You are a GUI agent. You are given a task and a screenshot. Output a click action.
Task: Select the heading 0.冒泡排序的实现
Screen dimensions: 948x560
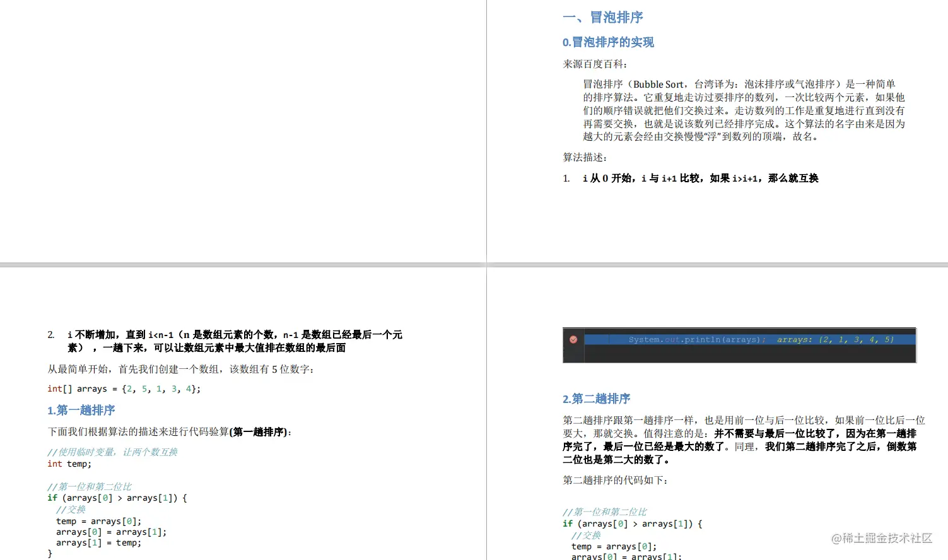click(607, 42)
